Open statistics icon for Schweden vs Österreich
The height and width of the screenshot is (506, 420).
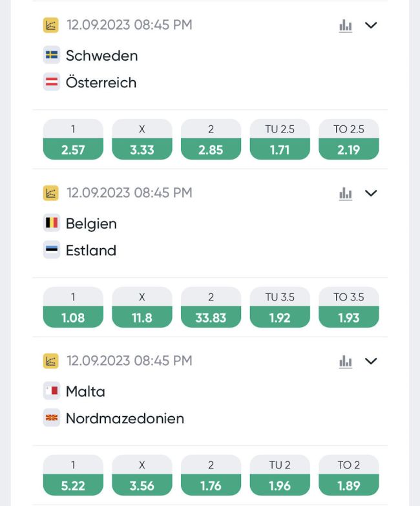coord(346,26)
